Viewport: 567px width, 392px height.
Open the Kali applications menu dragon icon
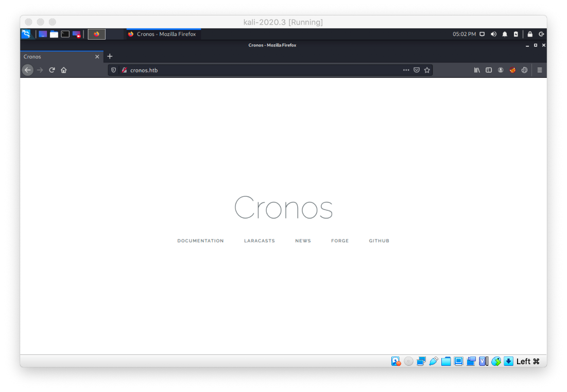tap(25, 34)
